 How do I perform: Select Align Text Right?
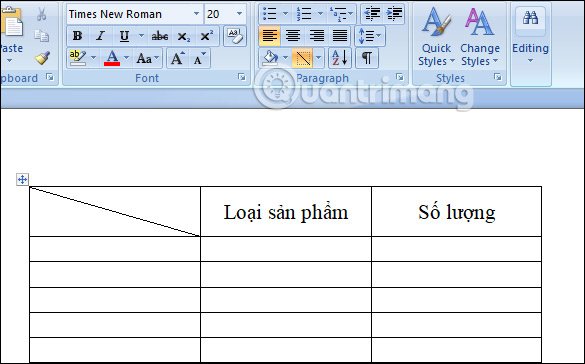point(316,36)
